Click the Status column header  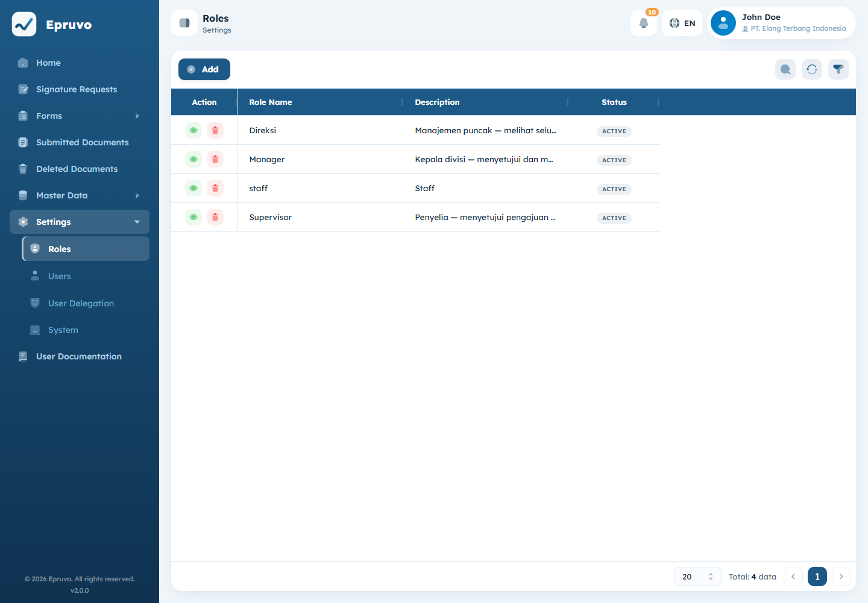tap(614, 102)
